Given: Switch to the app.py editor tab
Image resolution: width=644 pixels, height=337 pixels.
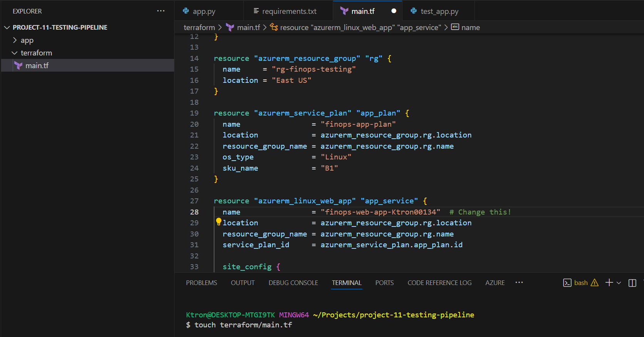Looking at the screenshot, I should click(x=204, y=12).
